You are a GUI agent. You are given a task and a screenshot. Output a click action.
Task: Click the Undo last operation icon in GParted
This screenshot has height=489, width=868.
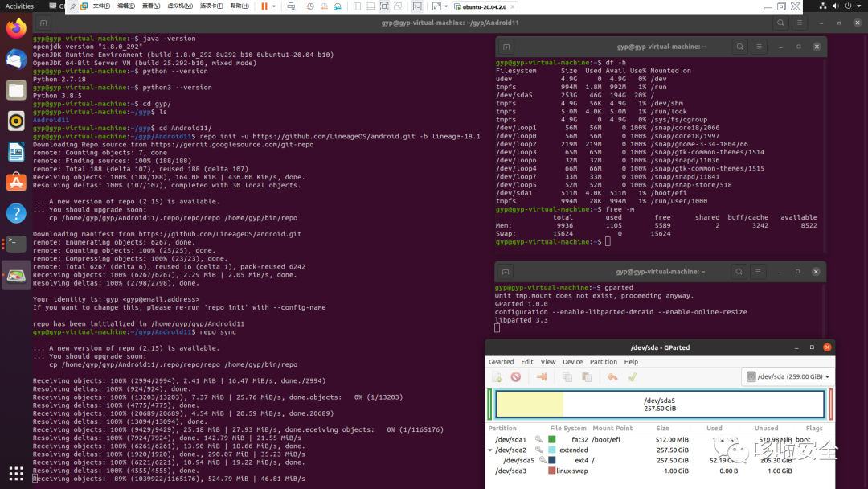(x=612, y=377)
